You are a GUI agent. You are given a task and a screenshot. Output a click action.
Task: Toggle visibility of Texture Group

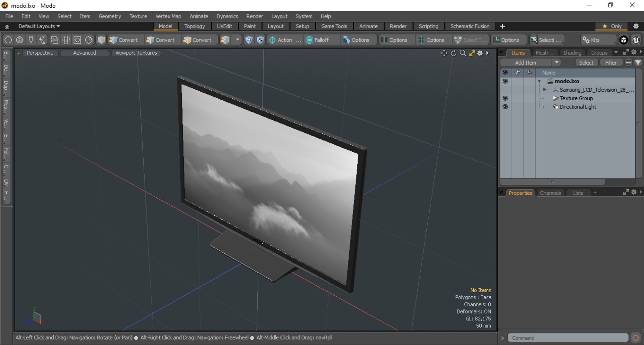pyautogui.click(x=505, y=98)
